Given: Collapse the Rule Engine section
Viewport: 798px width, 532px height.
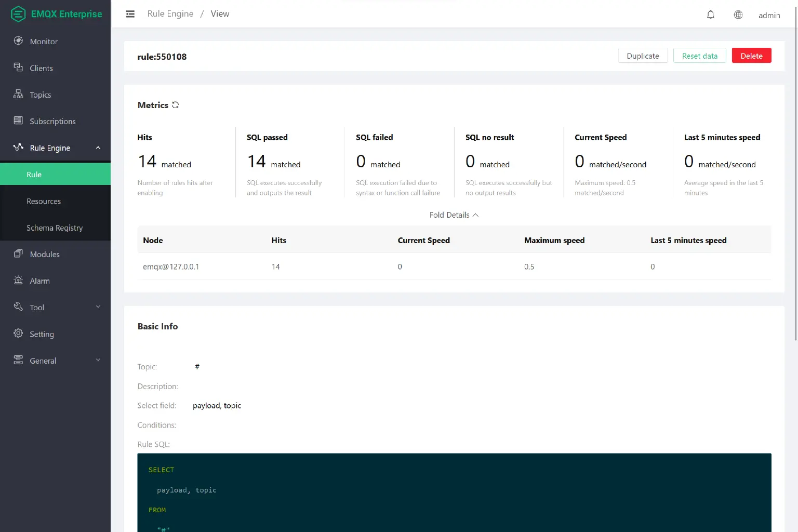Looking at the screenshot, I should (x=98, y=148).
